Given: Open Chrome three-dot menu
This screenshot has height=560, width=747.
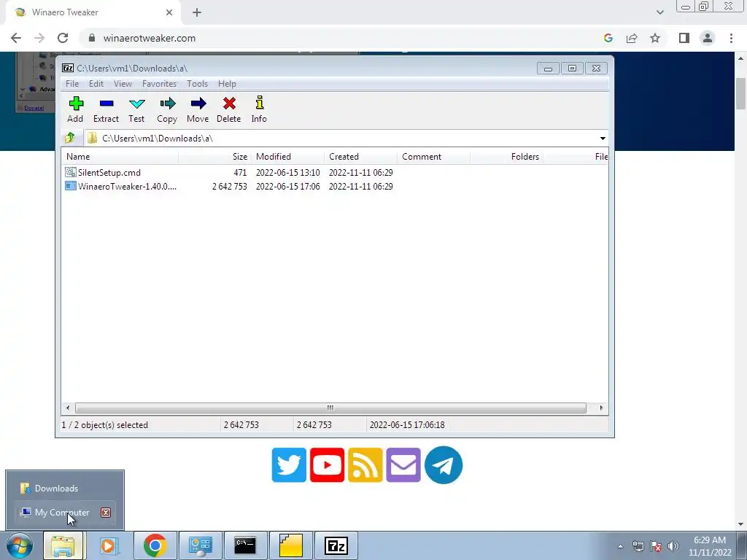Looking at the screenshot, I should click(731, 38).
